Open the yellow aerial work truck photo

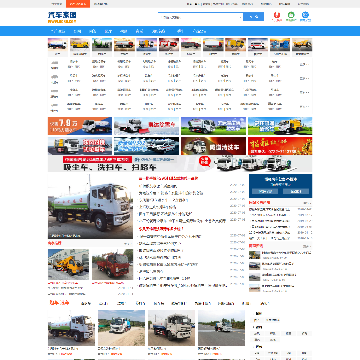(x=68, y=264)
